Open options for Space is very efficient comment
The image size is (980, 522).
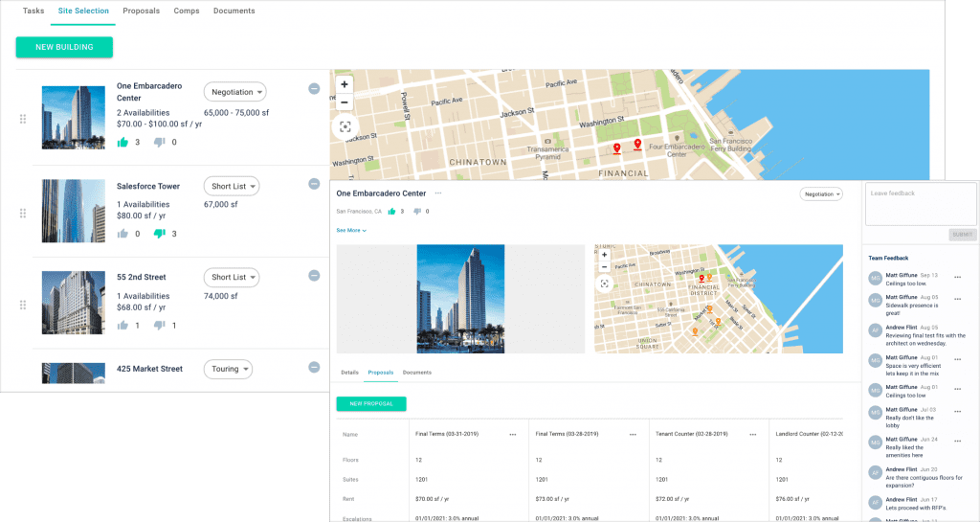click(x=957, y=359)
